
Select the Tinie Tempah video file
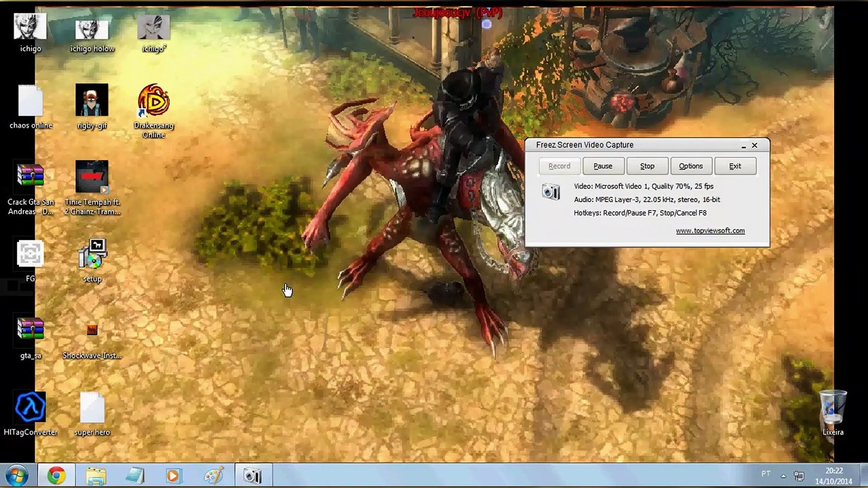point(92,188)
